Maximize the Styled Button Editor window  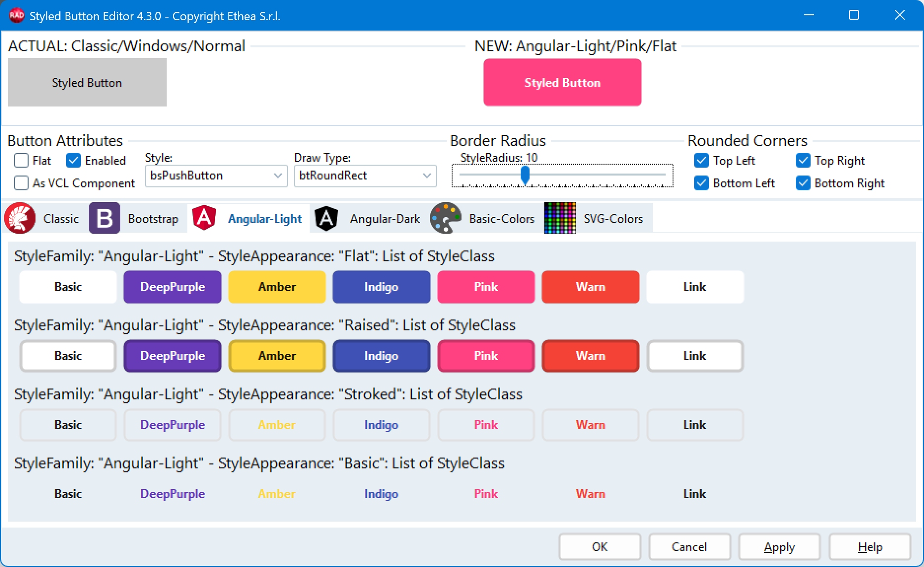(x=854, y=15)
